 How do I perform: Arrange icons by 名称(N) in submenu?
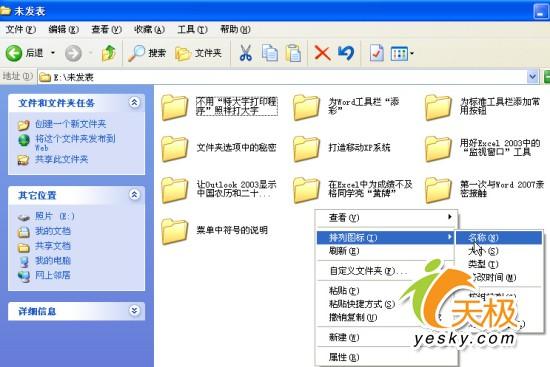pos(499,238)
